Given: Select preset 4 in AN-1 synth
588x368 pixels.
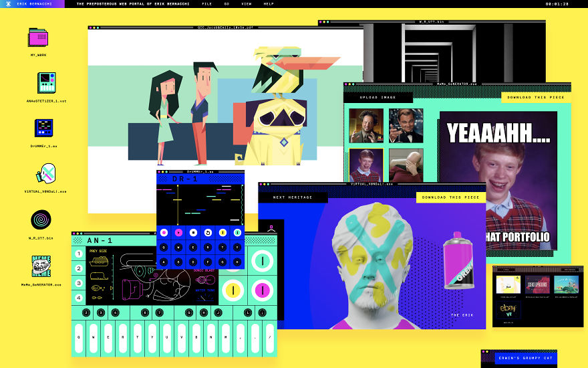Looking at the screenshot, I should pyautogui.click(x=79, y=298).
